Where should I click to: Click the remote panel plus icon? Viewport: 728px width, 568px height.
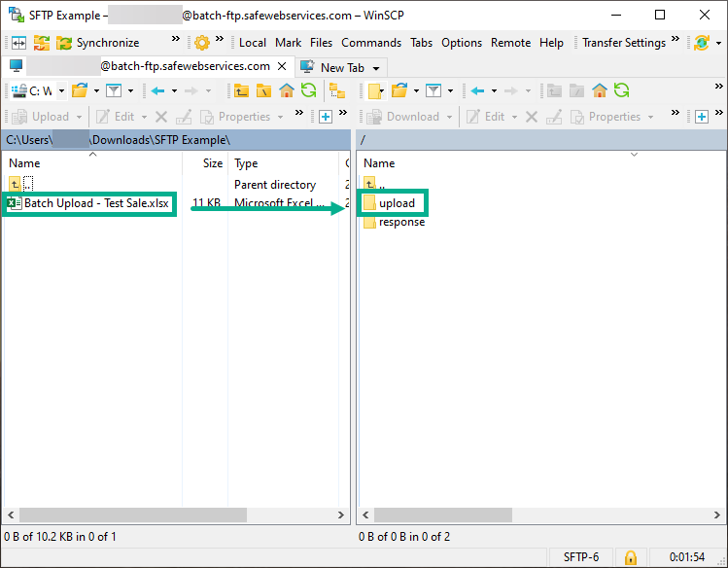702,117
